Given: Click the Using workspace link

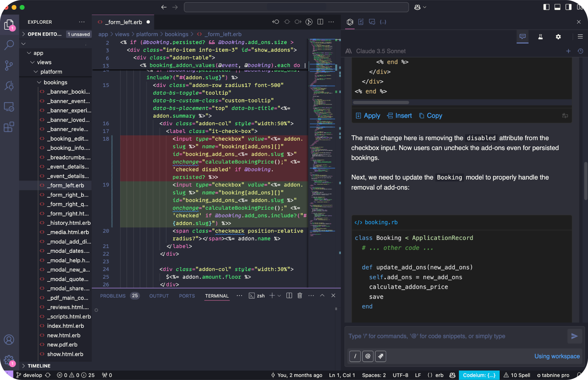Looking at the screenshot, I should click(557, 356).
